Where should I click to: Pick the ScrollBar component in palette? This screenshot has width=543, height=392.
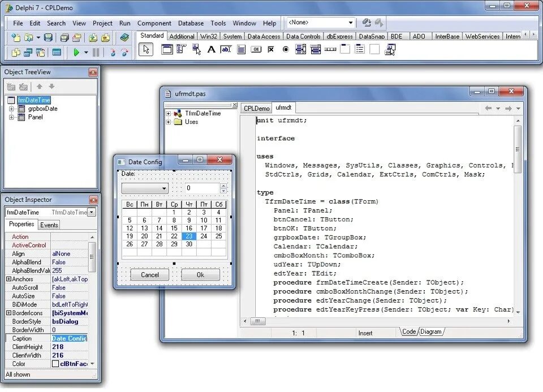[x=330, y=50]
